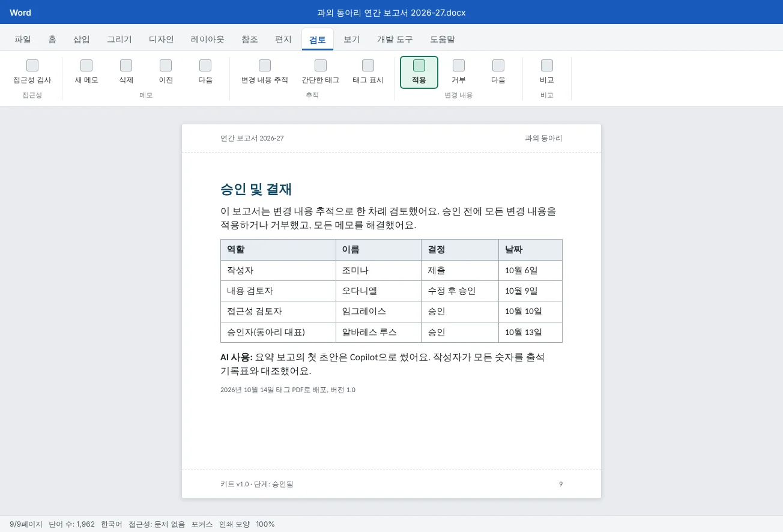This screenshot has width=783, height=532.
Task: Switch to 포커스 focus mode
Action: coord(202,524)
